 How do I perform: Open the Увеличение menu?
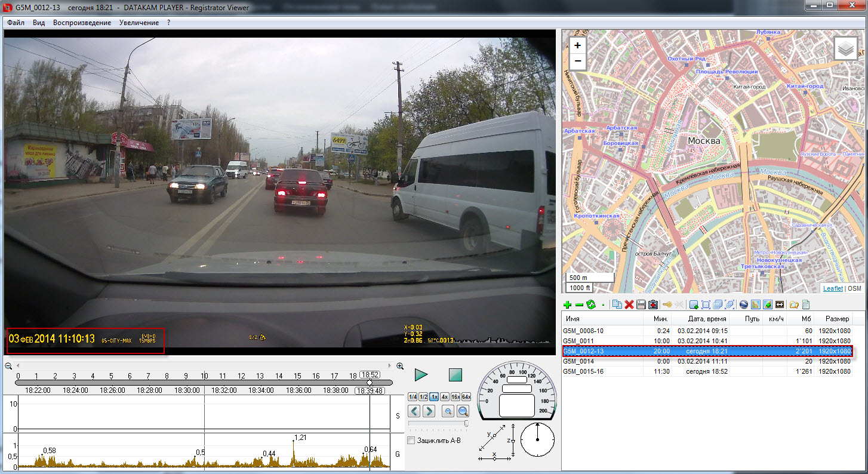(x=138, y=23)
